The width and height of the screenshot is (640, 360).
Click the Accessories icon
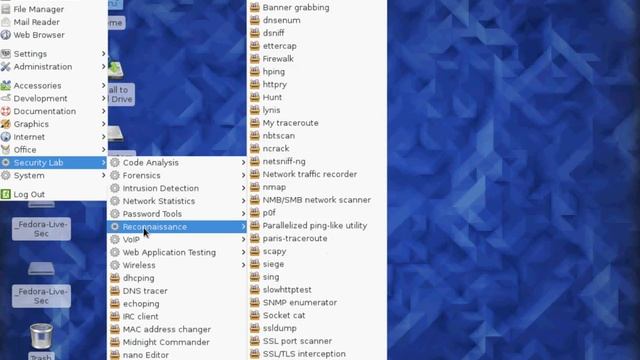6,85
